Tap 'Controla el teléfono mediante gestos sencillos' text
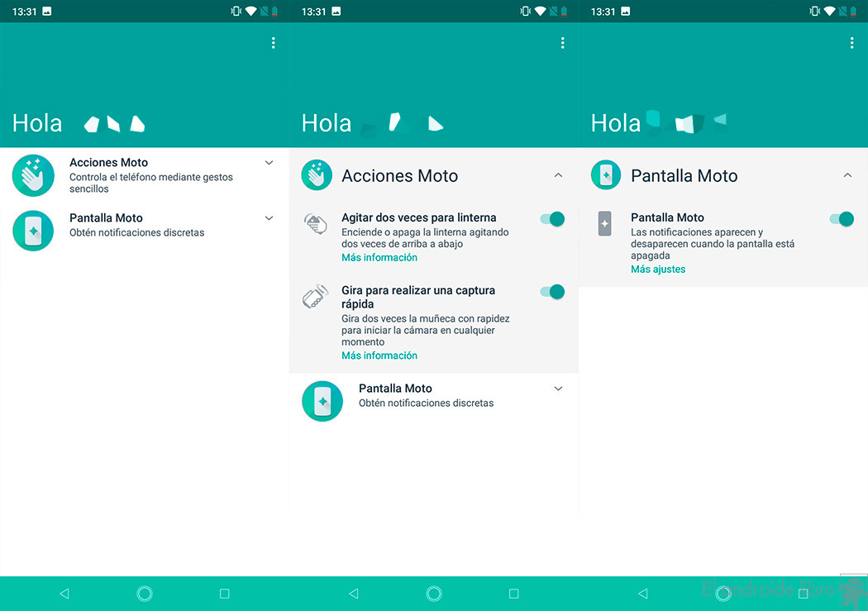The image size is (868, 611). click(151, 183)
